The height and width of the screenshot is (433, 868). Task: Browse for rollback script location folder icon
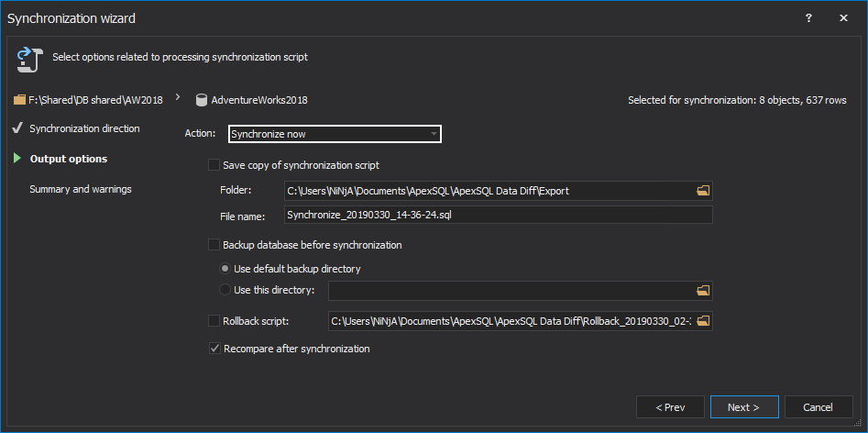pyautogui.click(x=703, y=321)
